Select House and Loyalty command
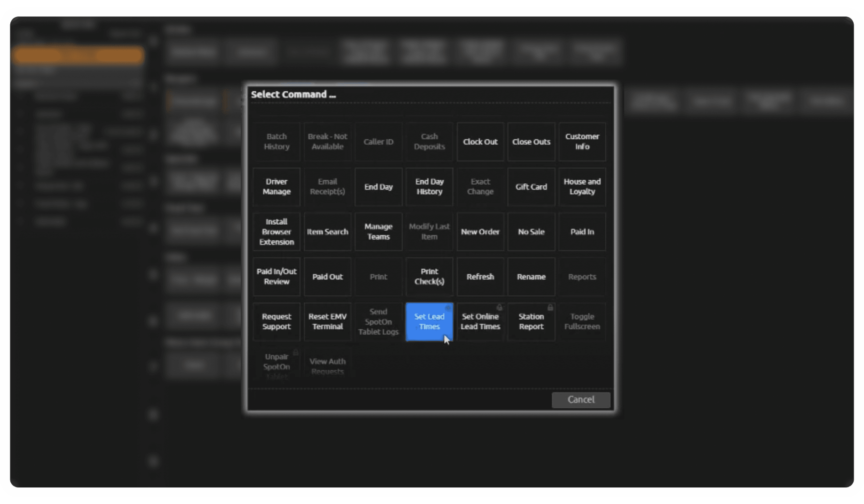Viewport: 864px width, 504px height. click(582, 187)
